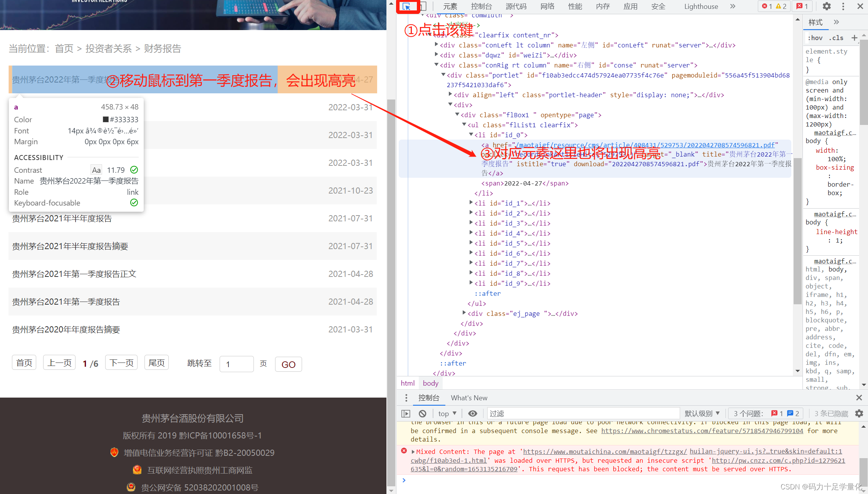
Task: Click the inspect element picker icon
Action: pos(406,6)
